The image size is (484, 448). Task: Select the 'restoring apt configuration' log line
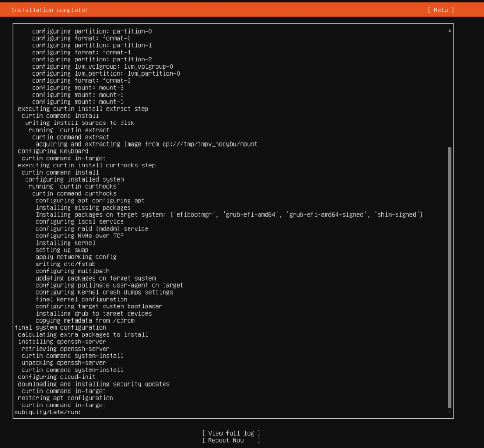tap(65, 398)
